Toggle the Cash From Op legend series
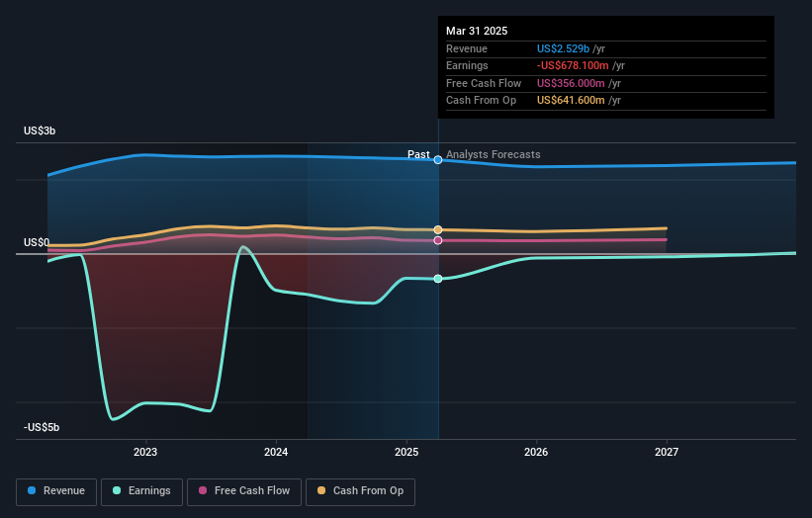This screenshot has width=812, height=518. 360,491
